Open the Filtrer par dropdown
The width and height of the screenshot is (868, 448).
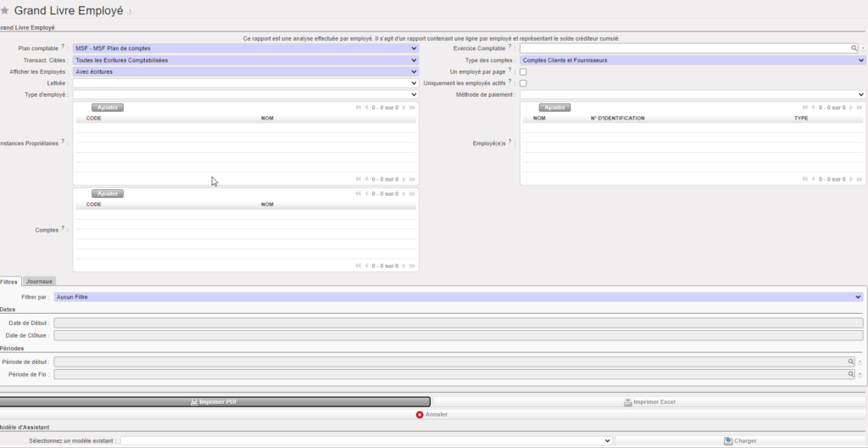[458, 297]
